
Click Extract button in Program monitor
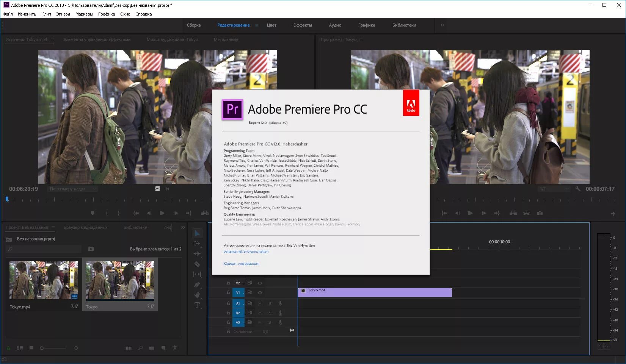(526, 213)
